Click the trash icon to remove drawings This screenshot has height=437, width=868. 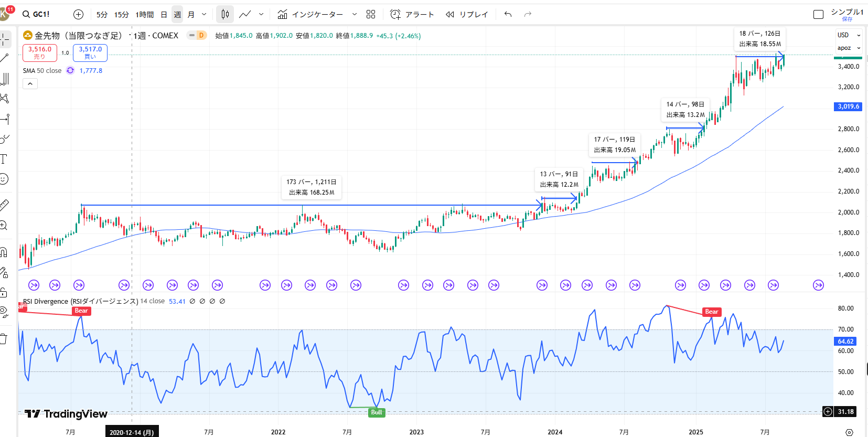point(4,339)
